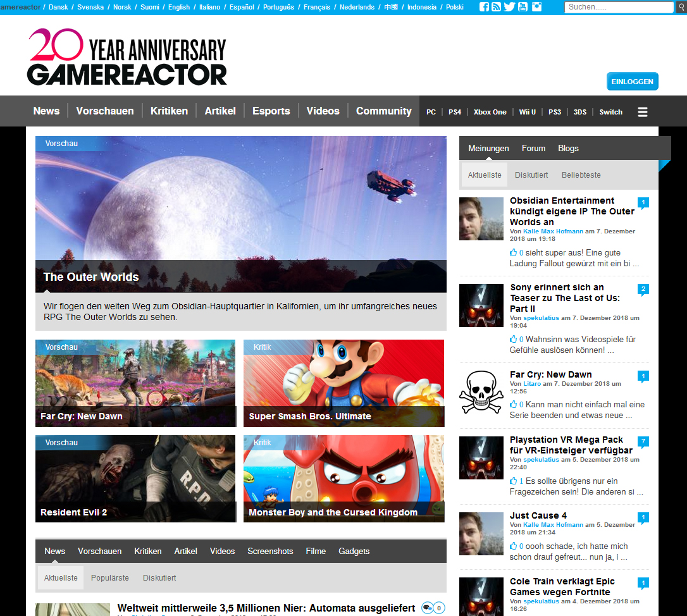This screenshot has width=687, height=616.
Task: Switch to the Blogs tab
Action: tap(568, 149)
